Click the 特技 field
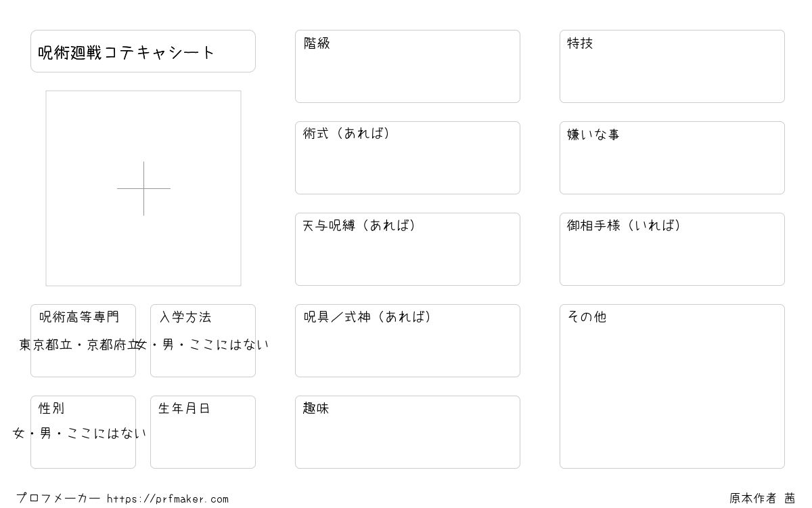This screenshot has width=812, height=508. 672,66
